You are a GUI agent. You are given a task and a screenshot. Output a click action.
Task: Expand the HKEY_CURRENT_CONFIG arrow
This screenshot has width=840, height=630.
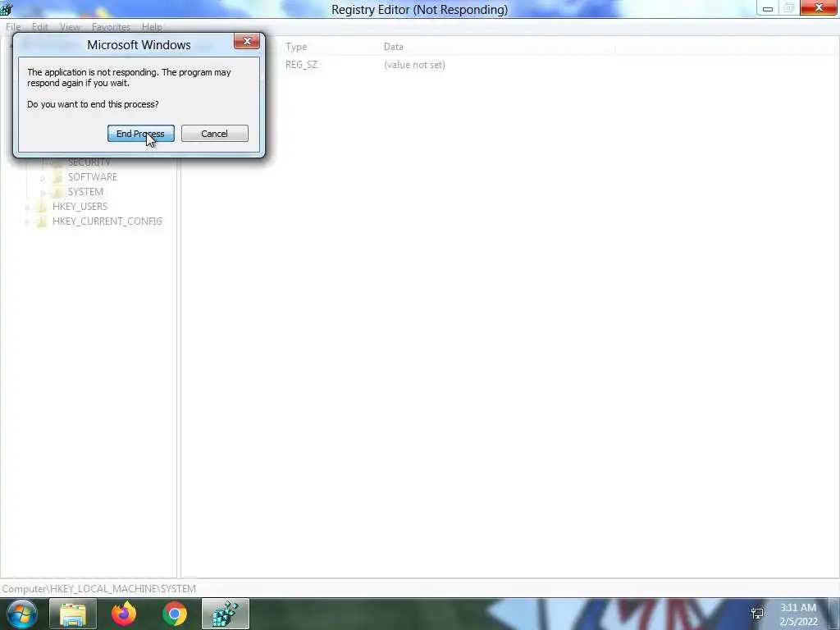click(27, 221)
